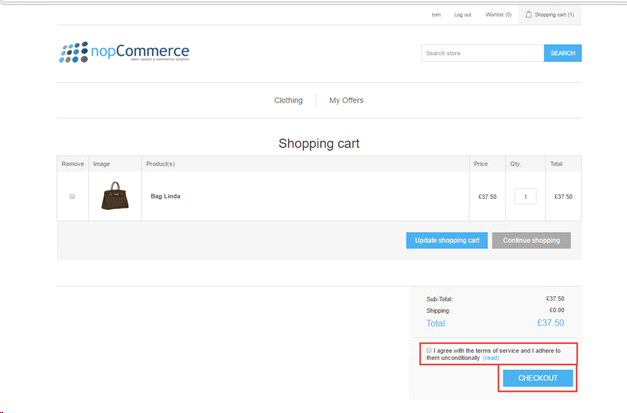Click the Update shopping cart button

(x=446, y=240)
